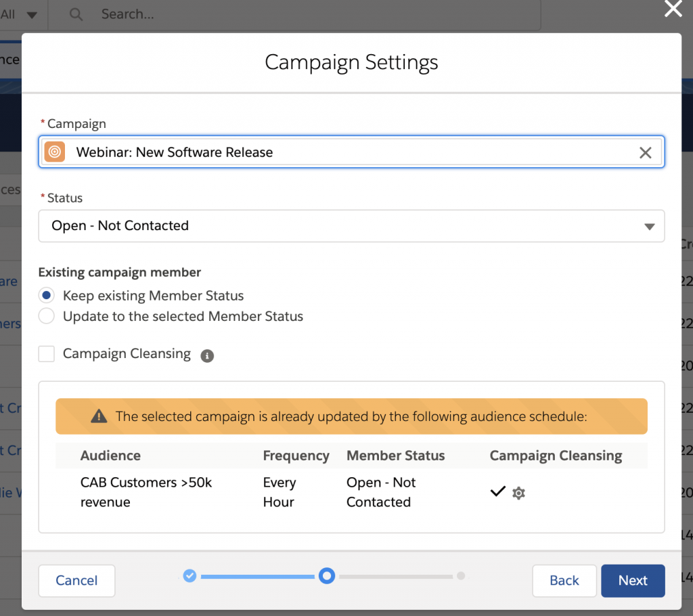
Task: Click CAB Customers >50k revenue audience cell
Action: pos(146,492)
